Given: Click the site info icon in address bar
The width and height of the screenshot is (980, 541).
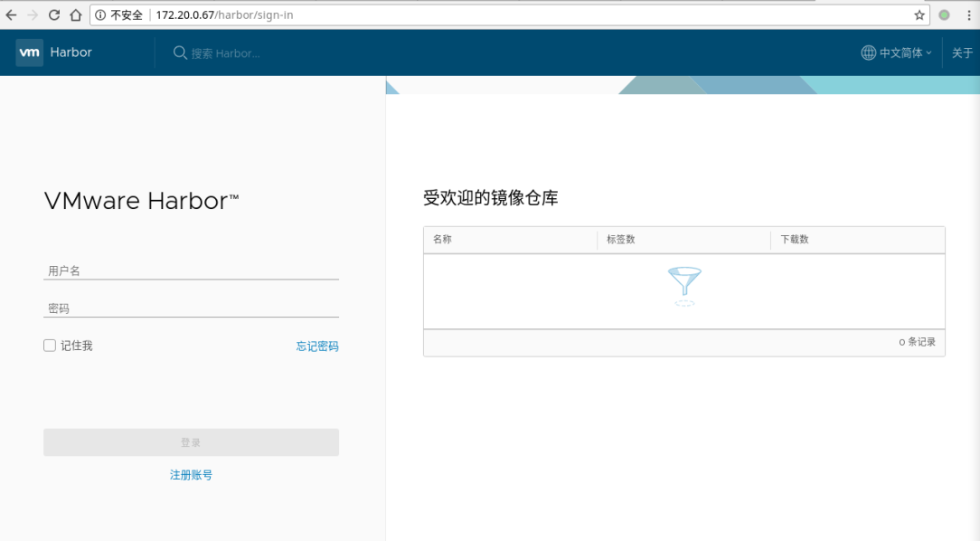Looking at the screenshot, I should point(100,15).
